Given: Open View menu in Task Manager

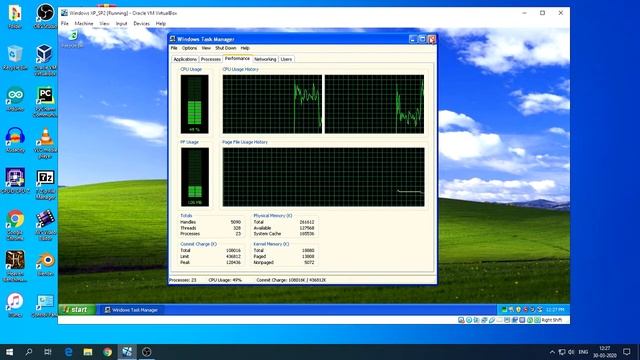Looking at the screenshot, I should click(206, 48).
